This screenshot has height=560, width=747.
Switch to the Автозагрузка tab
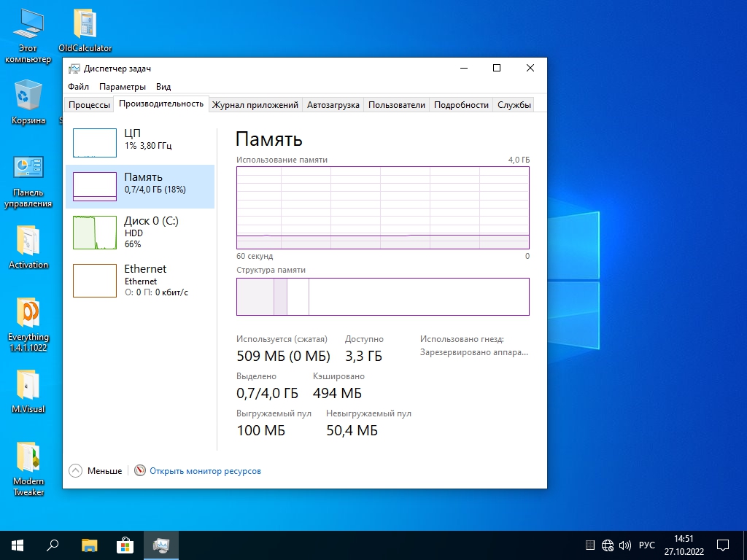[333, 105]
